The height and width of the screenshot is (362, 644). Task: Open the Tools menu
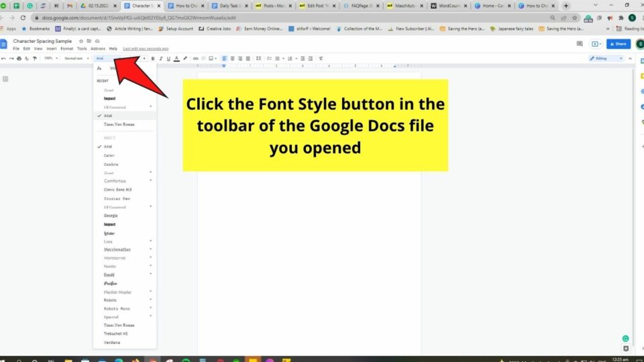(82, 49)
